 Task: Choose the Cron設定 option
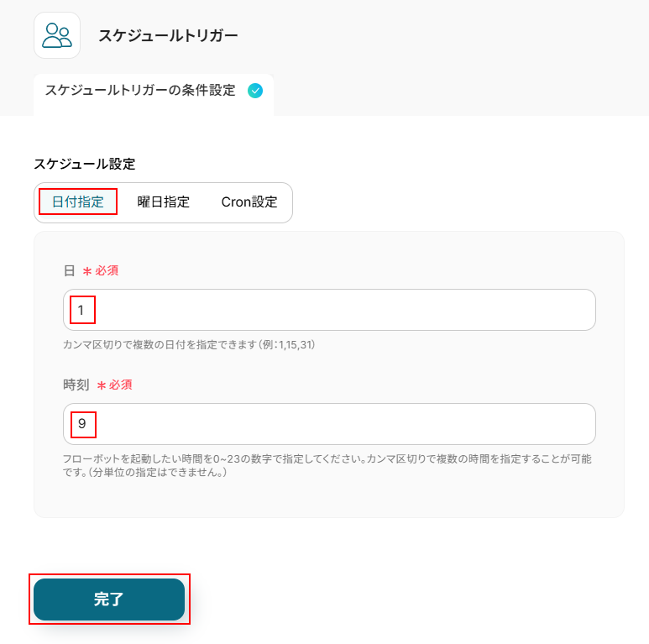click(249, 202)
